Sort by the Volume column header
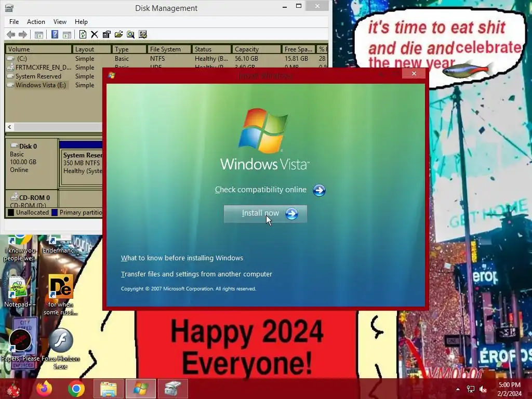The width and height of the screenshot is (532, 399). 38,49
